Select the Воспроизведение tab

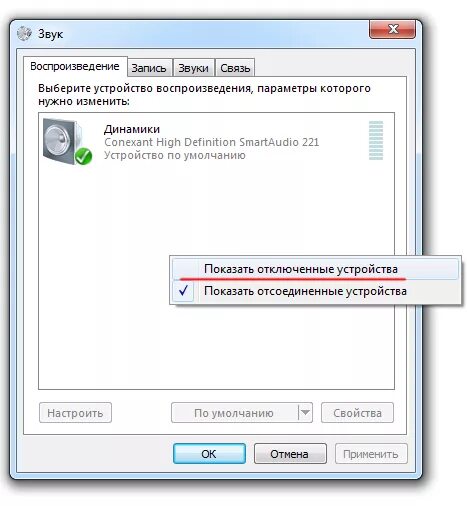pos(75,66)
